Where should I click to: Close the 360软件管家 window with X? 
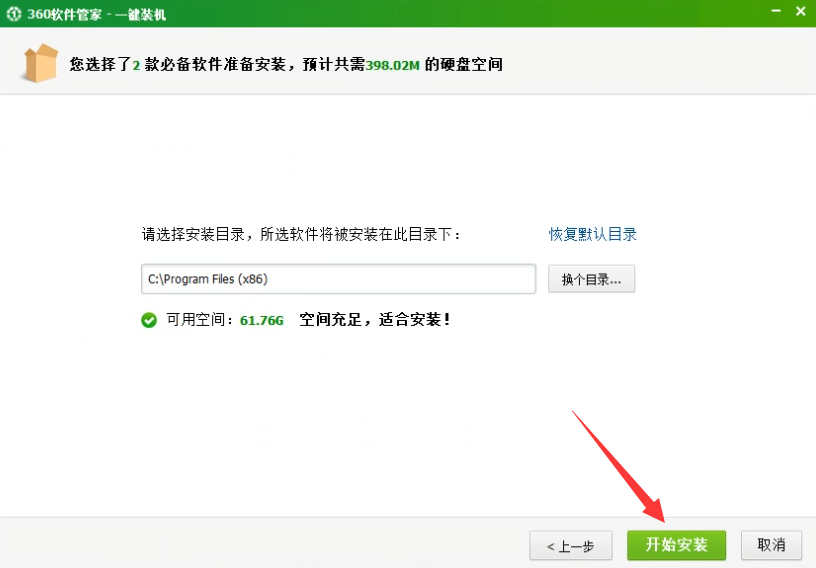click(x=801, y=12)
